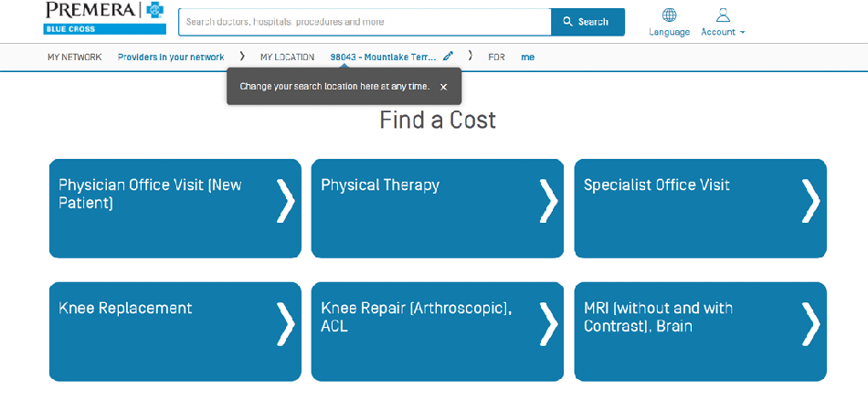Click chevron on Knee Replacement tile

coord(286,324)
